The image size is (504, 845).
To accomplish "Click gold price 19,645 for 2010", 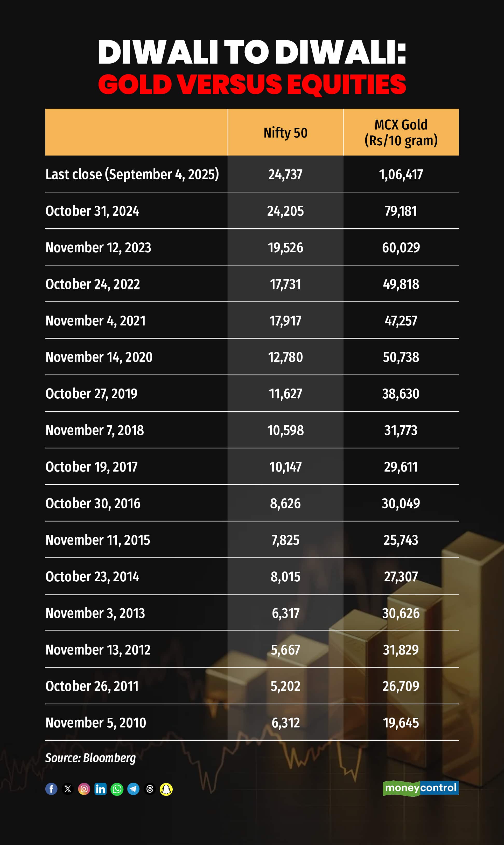I will tap(401, 723).
